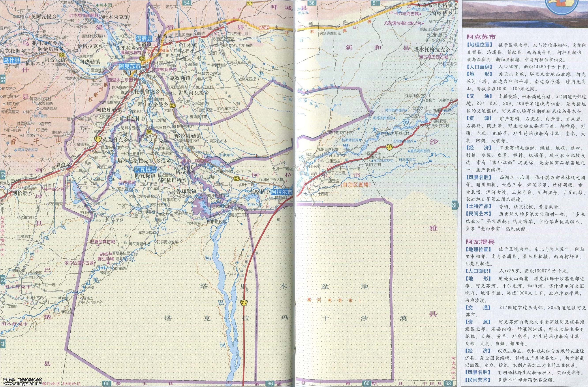Click the 306 road shield near 阿合亚镇
Screen dimensions: 588x387
click(62, 55)
